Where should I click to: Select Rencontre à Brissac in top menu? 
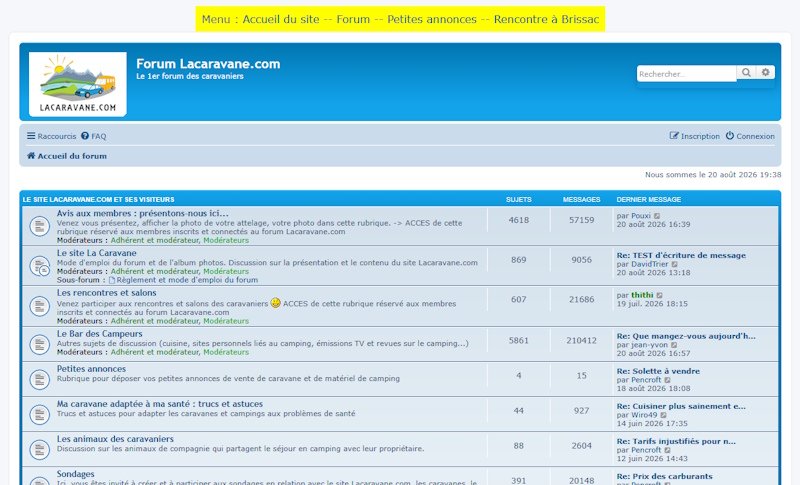point(546,19)
